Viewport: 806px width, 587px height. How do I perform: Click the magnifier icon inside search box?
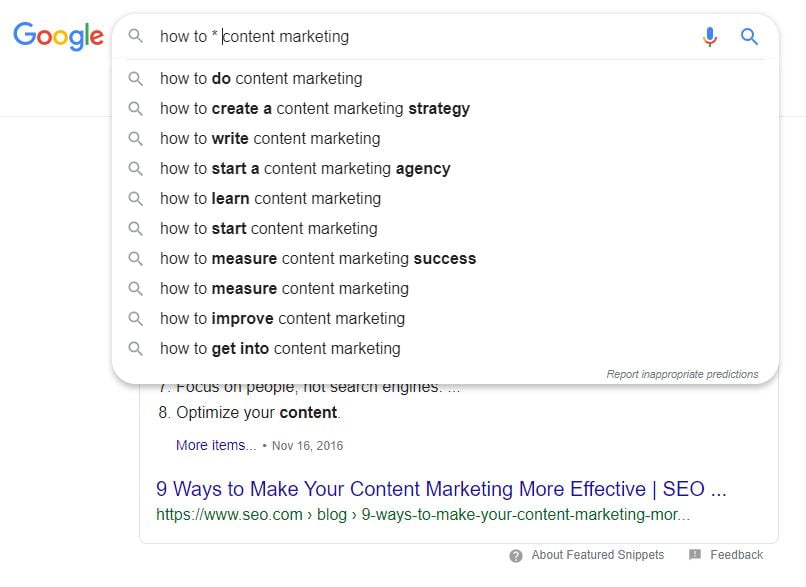coord(136,35)
